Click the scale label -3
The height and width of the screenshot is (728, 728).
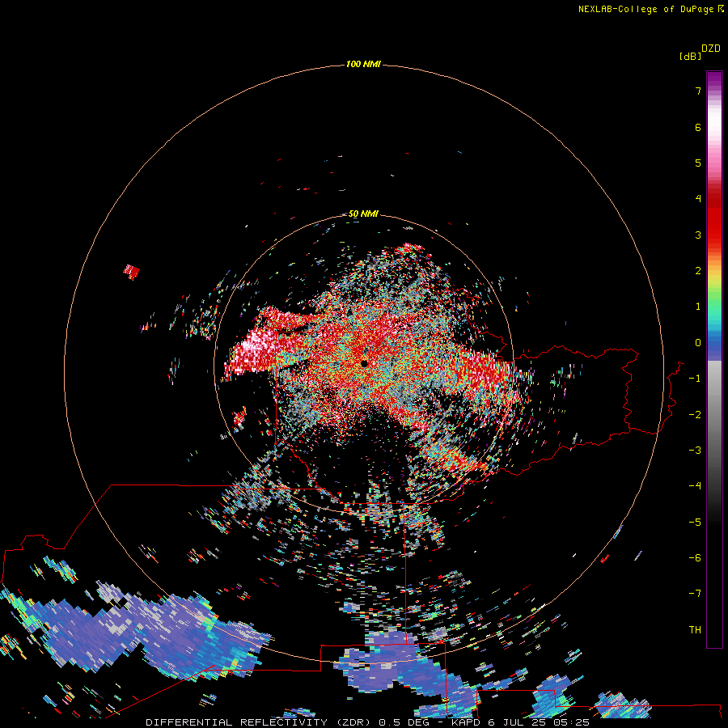(x=695, y=451)
